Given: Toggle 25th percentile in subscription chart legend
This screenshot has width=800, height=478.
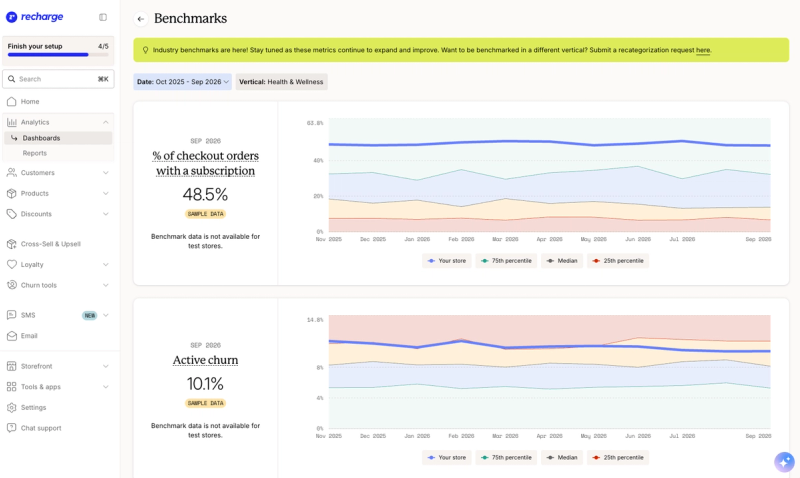Looking at the screenshot, I should [x=618, y=261].
